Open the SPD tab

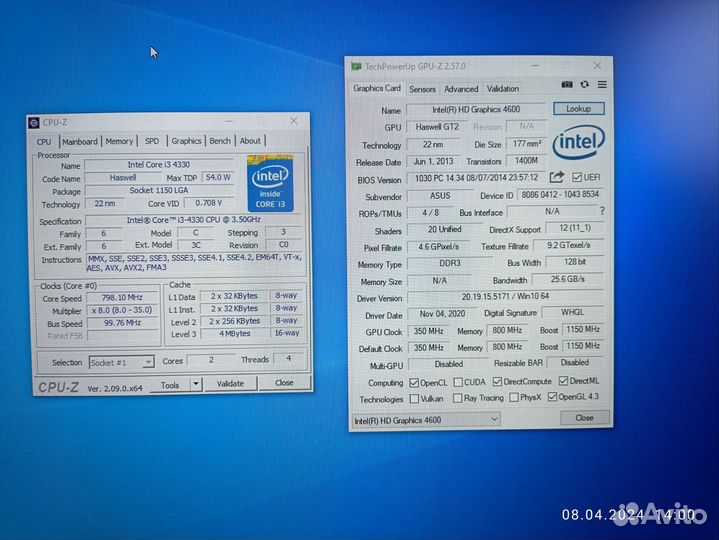(x=152, y=141)
